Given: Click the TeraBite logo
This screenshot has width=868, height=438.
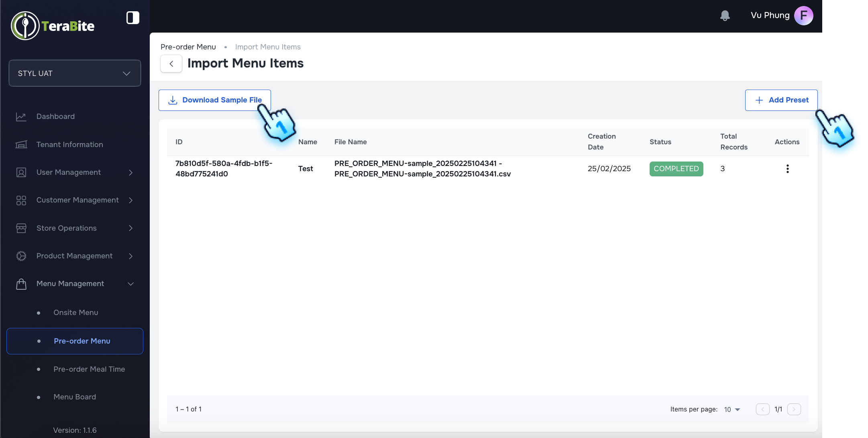Looking at the screenshot, I should pos(53,26).
